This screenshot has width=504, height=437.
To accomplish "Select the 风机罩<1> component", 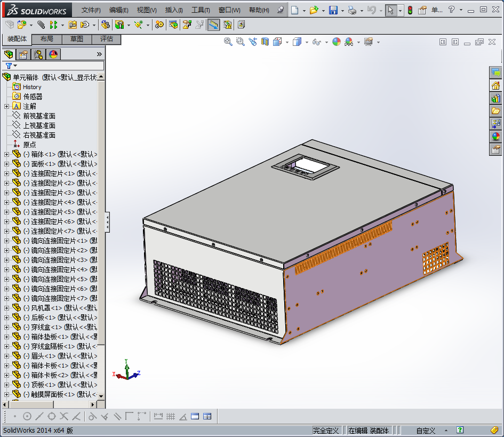I will click(x=47, y=308).
